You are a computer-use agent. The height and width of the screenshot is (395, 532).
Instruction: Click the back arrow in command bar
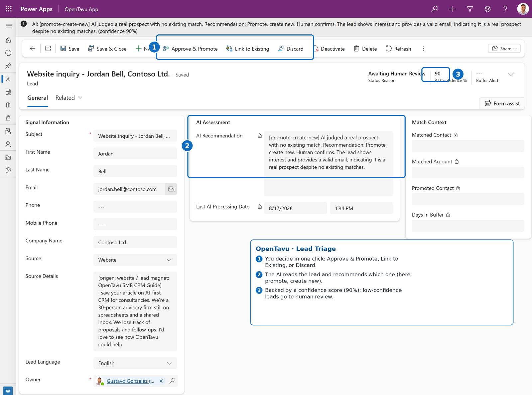tap(32, 49)
